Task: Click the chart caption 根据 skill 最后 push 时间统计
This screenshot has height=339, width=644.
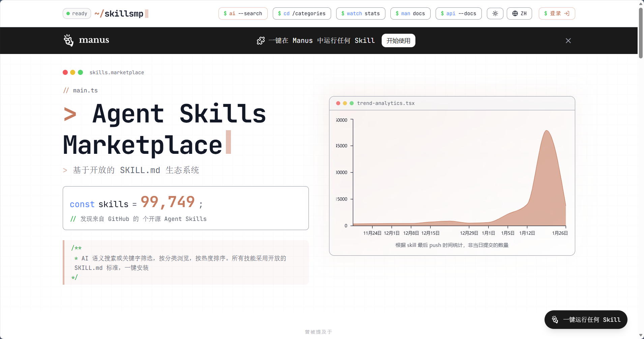Action: 452,245
